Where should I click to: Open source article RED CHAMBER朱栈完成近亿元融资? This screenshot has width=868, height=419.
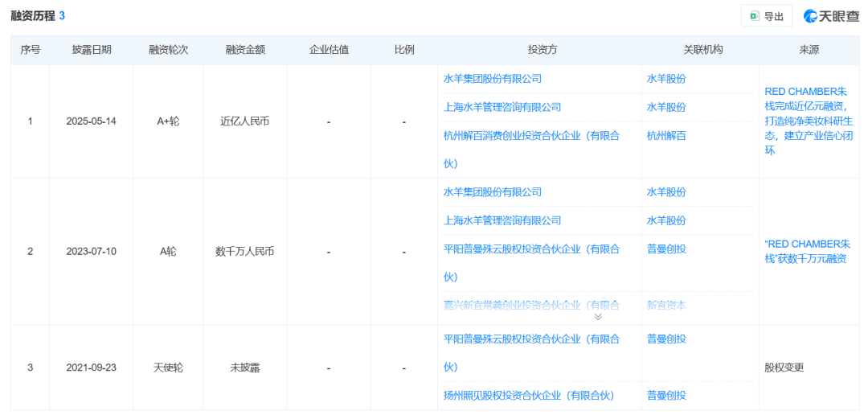(809, 121)
